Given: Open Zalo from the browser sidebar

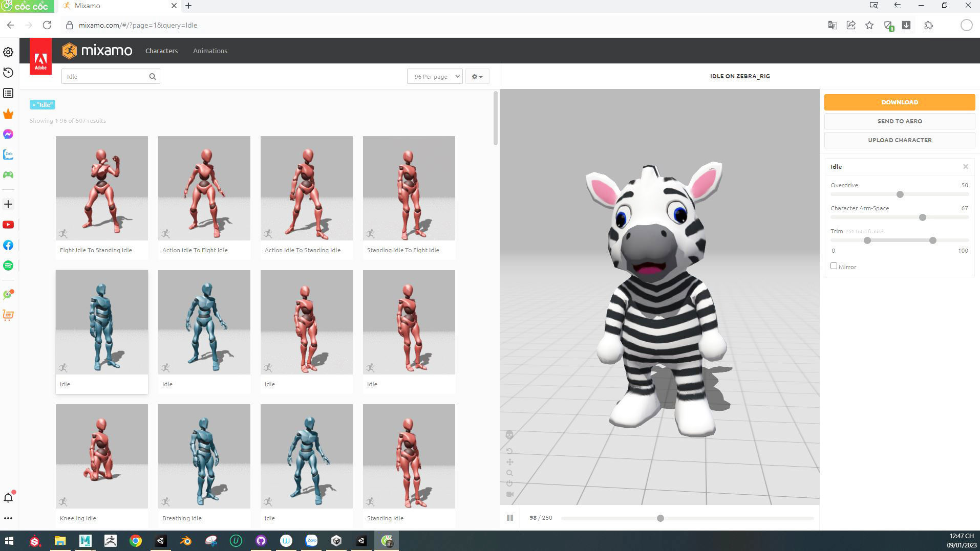Looking at the screenshot, I should [x=8, y=155].
